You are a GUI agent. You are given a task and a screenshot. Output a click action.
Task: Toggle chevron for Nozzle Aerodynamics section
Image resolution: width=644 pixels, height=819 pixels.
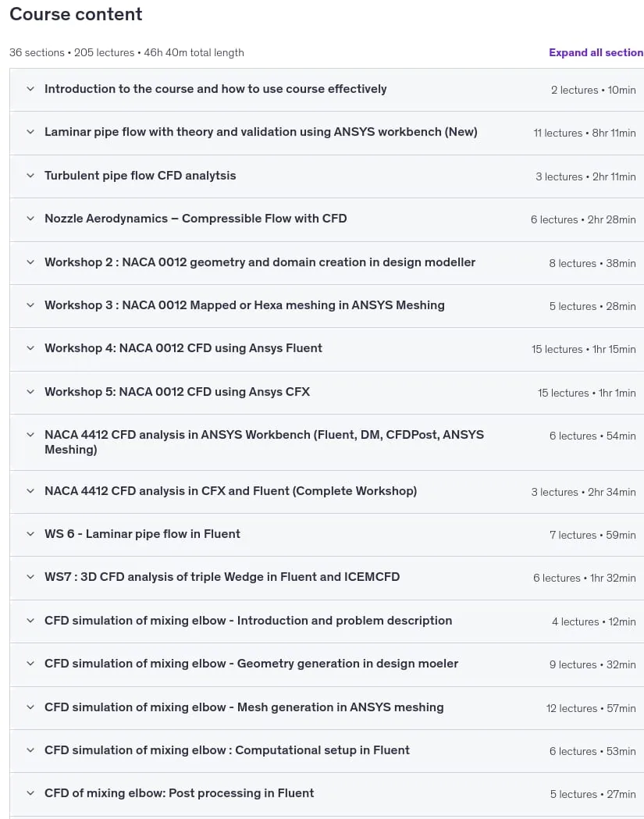pyautogui.click(x=30, y=219)
